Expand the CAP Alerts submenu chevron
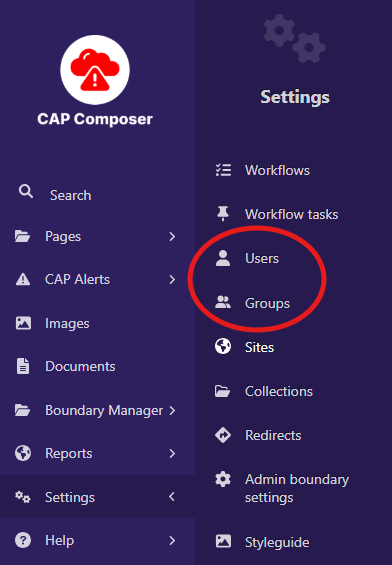Viewport: 392px width, 565px height. (172, 279)
